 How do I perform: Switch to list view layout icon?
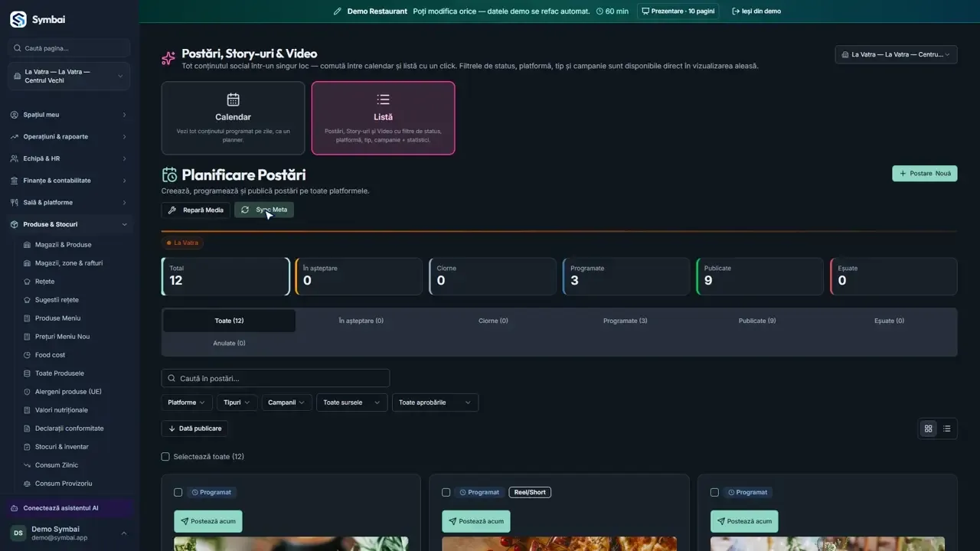(947, 429)
